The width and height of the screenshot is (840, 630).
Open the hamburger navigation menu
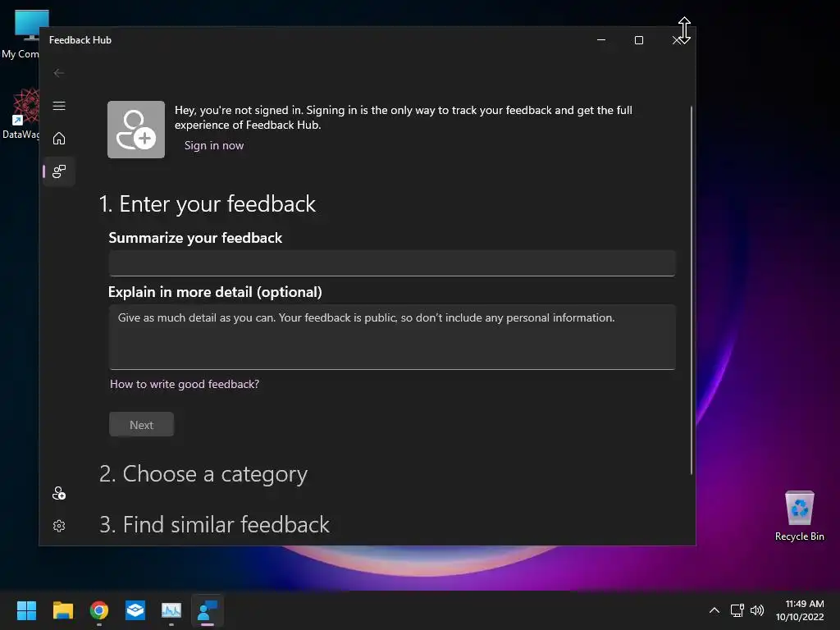(59, 106)
